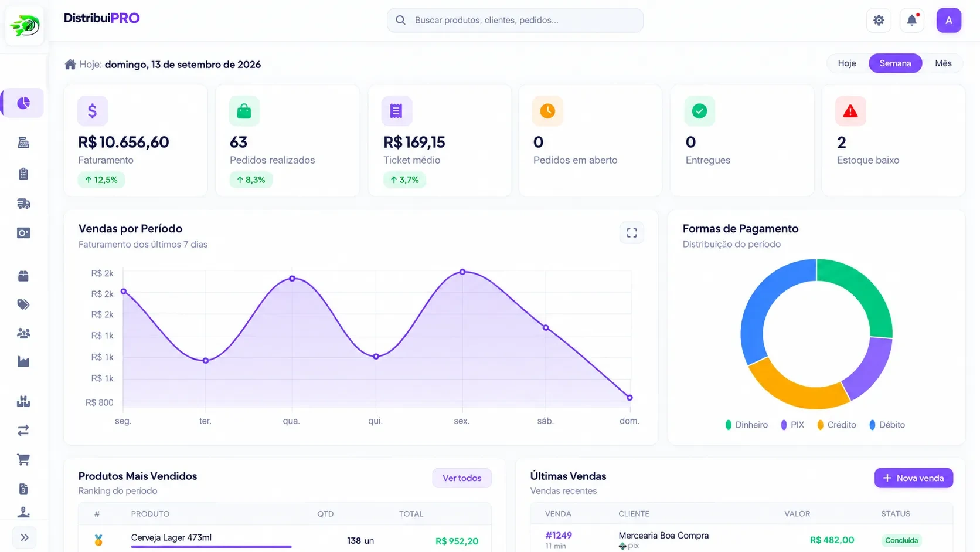Screen dimensions: 980x552
Task: Switch period to Hoje
Action: point(847,63)
